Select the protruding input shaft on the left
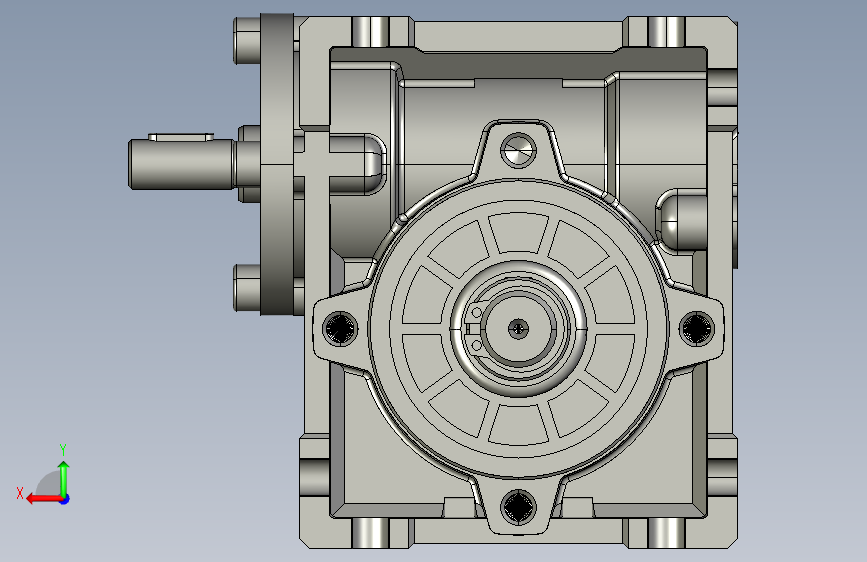867x562 pixels. click(x=181, y=164)
